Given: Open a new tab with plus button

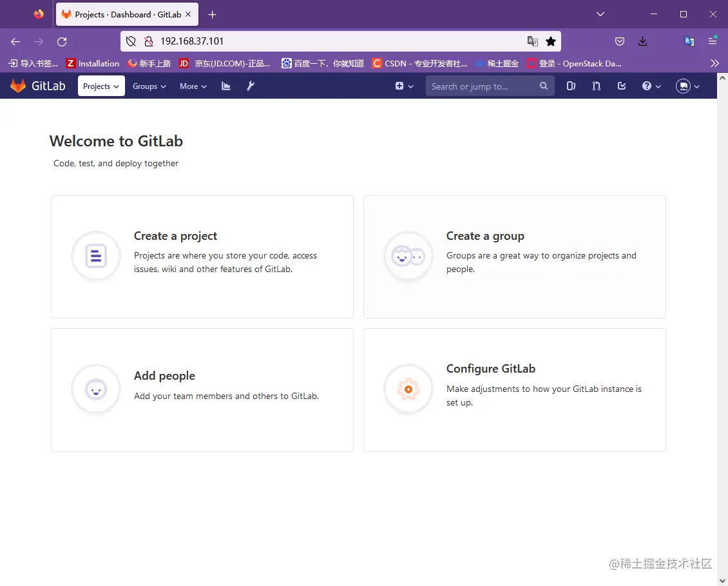Looking at the screenshot, I should point(212,14).
